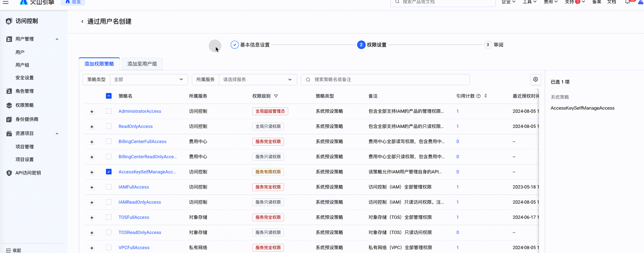Check the VPCFullAccess checkbox
The width and height of the screenshot is (644, 253).
(109, 247)
